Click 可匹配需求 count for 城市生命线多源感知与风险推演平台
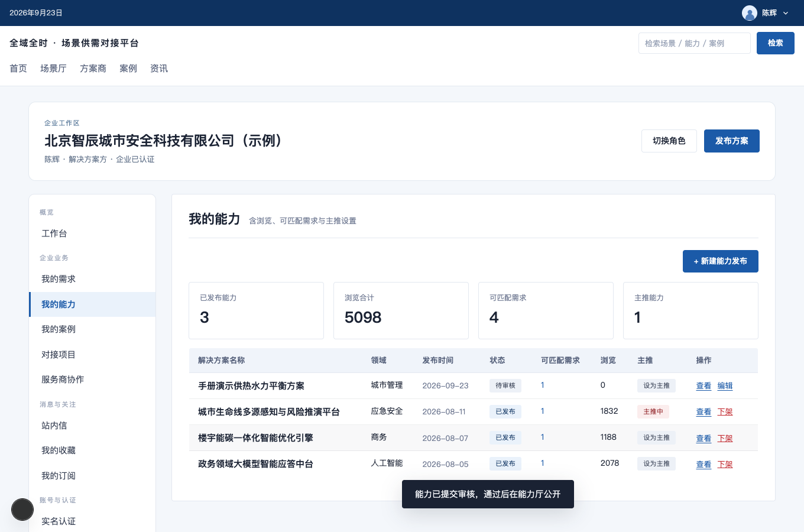This screenshot has height=532, width=804. tap(543, 411)
